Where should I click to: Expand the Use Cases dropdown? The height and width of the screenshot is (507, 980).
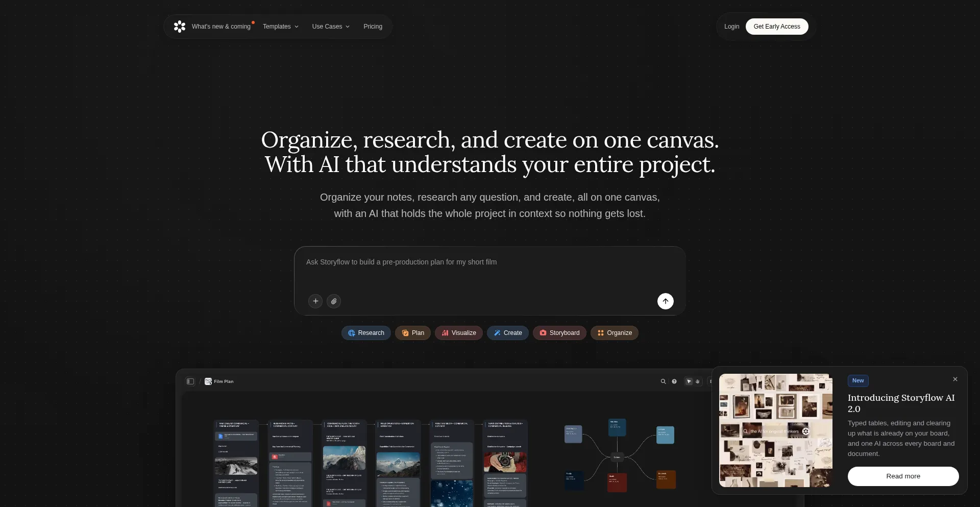pyautogui.click(x=331, y=27)
